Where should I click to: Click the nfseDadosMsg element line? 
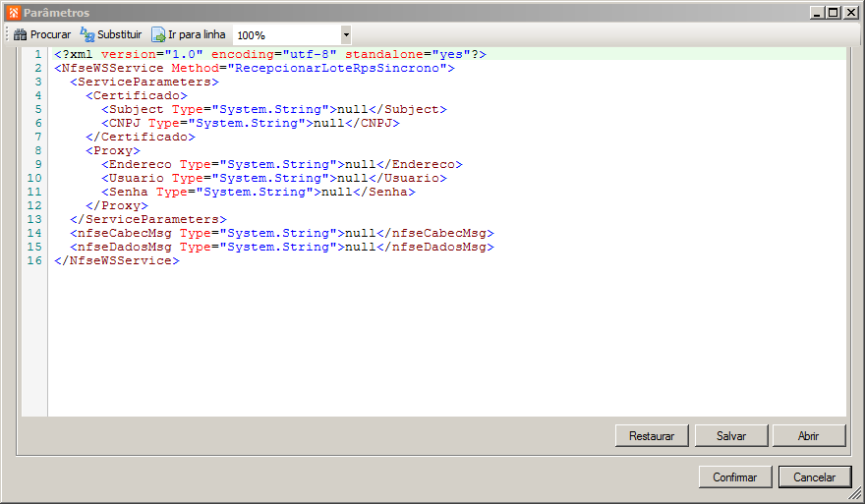pos(282,247)
